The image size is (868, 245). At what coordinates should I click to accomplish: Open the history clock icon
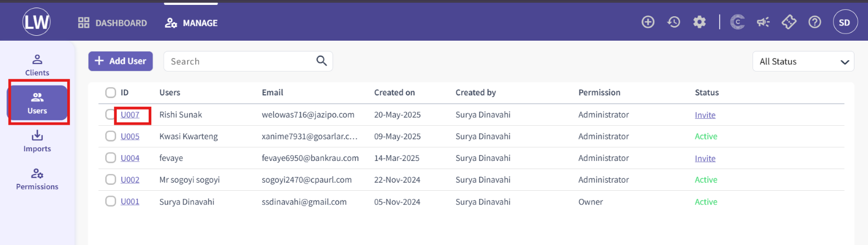coord(674,22)
